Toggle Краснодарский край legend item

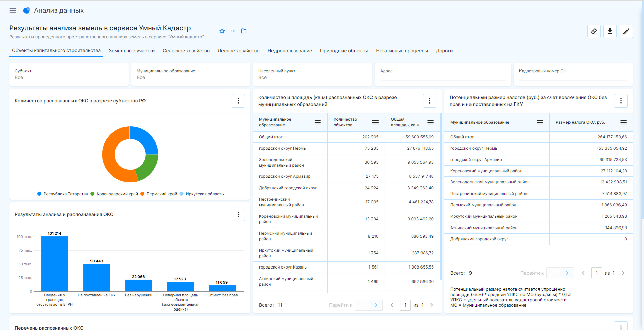(114, 194)
